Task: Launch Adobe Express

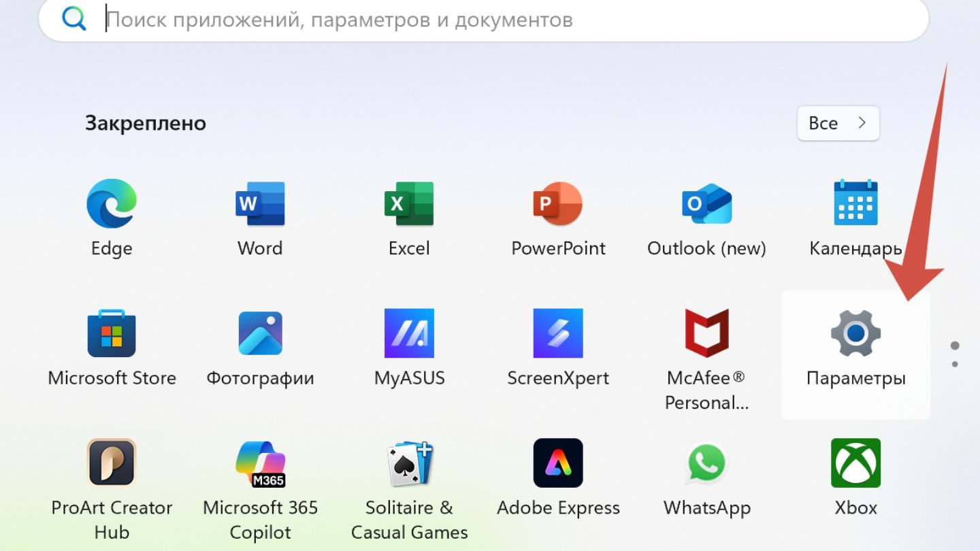Action: [558, 463]
